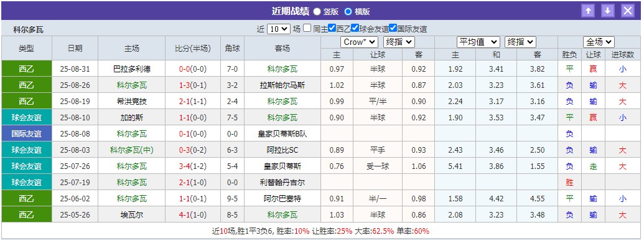Click the 比分(半场) column header
This screenshot has height=240, width=644.
193,48
